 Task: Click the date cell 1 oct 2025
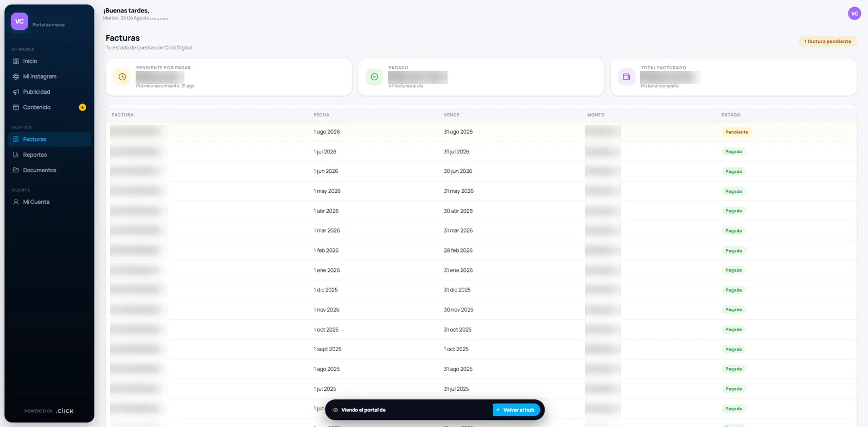click(x=326, y=330)
